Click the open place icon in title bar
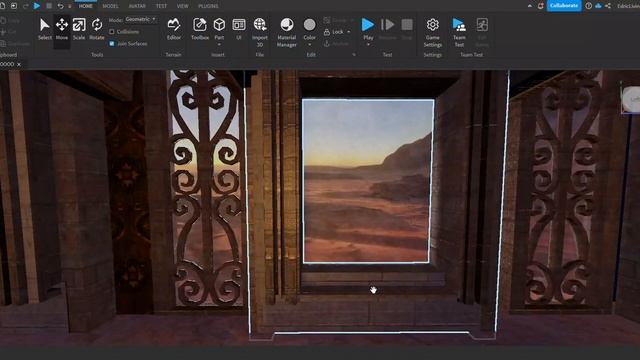 pos(14,6)
